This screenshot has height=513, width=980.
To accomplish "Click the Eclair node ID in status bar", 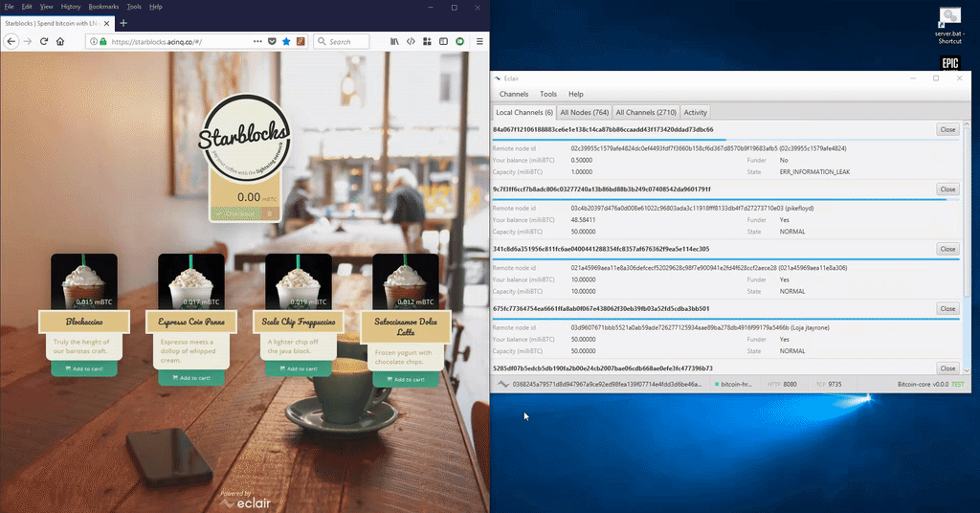I will pyautogui.click(x=607, y=385).
